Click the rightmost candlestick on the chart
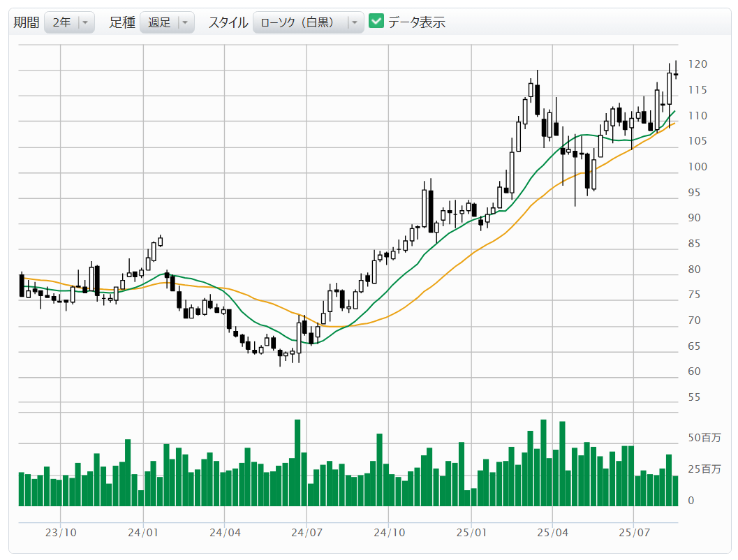Screen dimensions: 738x560 675,75
